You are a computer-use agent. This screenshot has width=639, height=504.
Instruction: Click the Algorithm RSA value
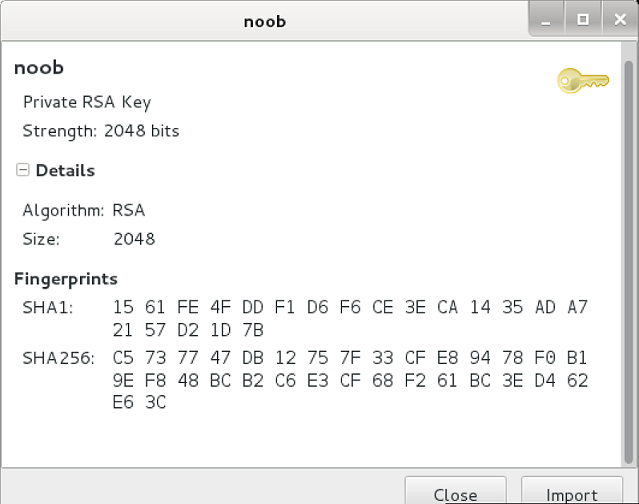pos(129,210)
